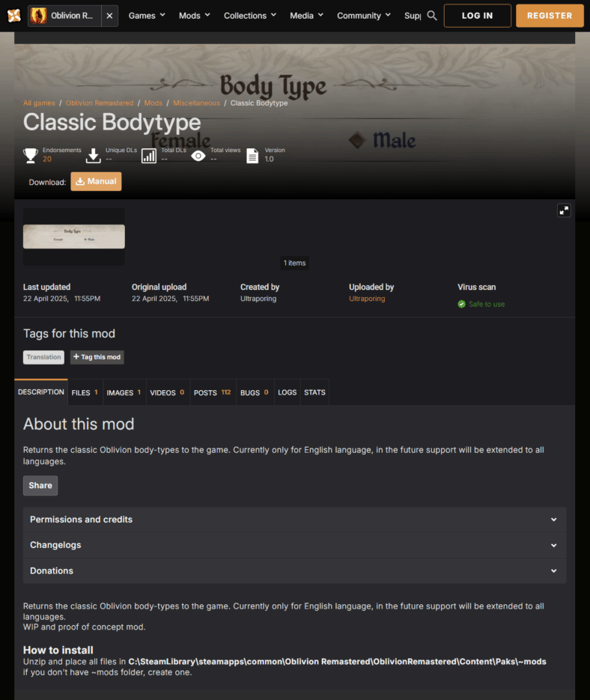
Task: Switch to the Posts tab
Action: [x=212, y=392]
